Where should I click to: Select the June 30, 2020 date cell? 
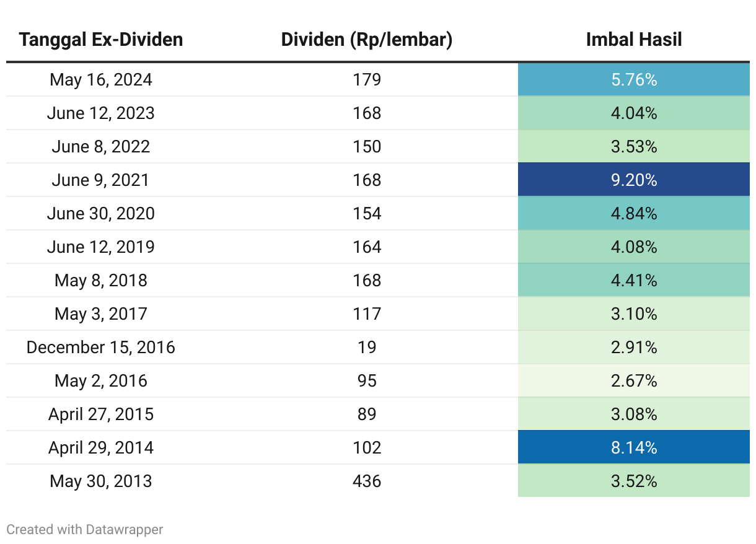101,214
